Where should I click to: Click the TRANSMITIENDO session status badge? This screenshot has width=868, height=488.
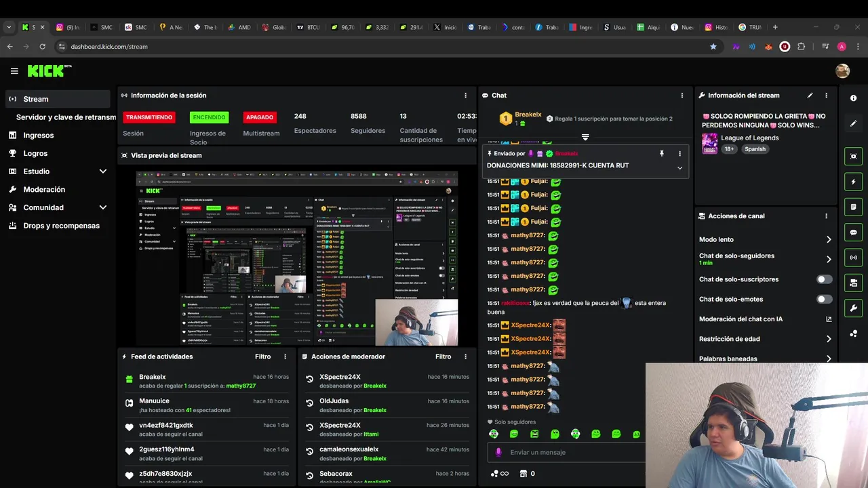pyautogui.click(x=149, y=117)
